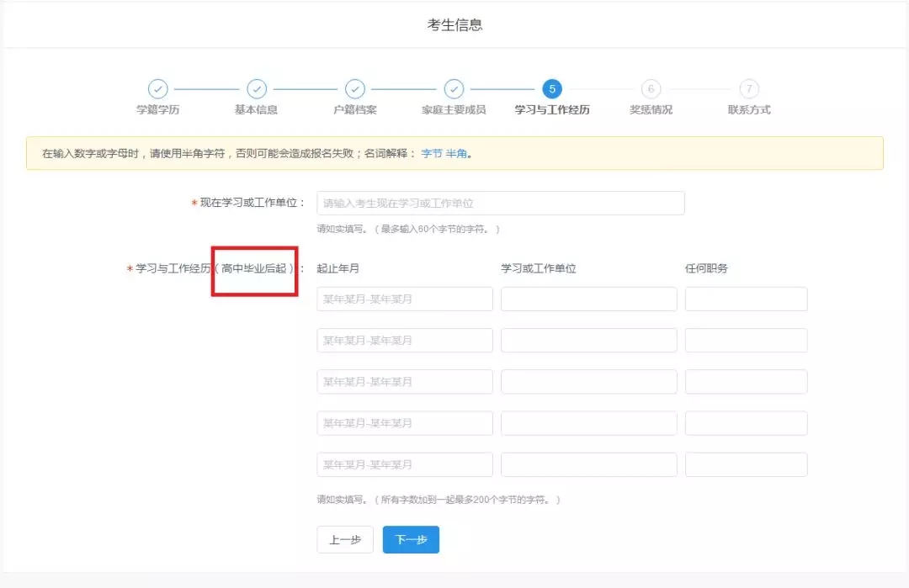909x588 pixels.
Task: Click the 基本信息 step checkmark icon
Action: (257, 89)
